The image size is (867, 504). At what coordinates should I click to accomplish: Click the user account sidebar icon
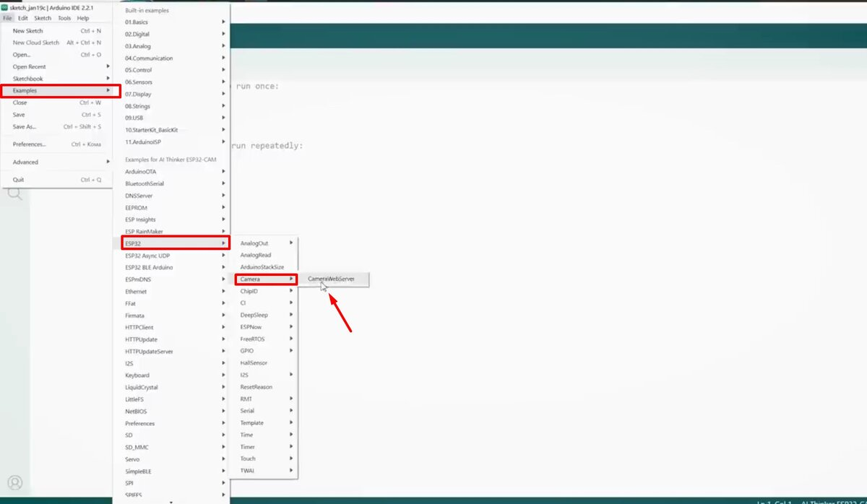click(x=14, y=482)
